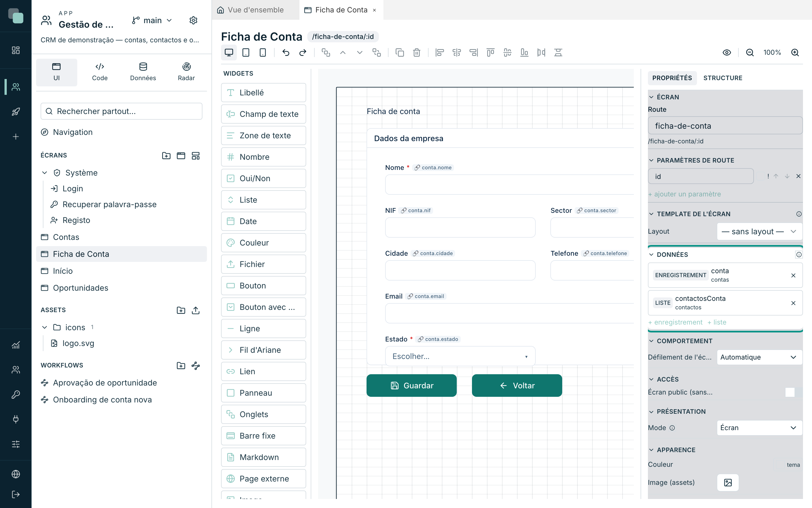The image size is (812, 508).
Task: Distribute widgets vertically
Action: pyautogui.click(x=558, y=52)
